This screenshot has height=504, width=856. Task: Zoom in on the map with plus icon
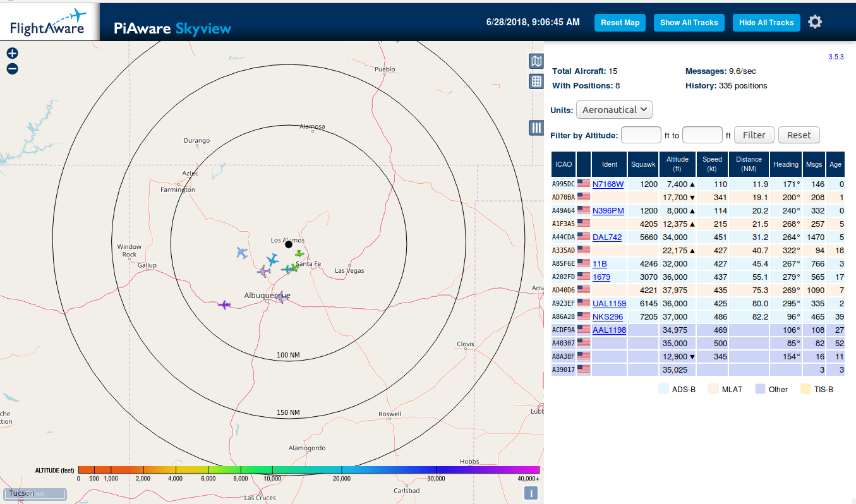(x=12, y=54)
